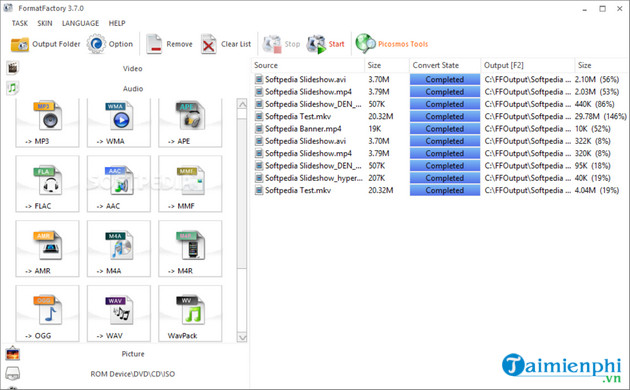
Task: Open the TASK menu
Action: 20,23
